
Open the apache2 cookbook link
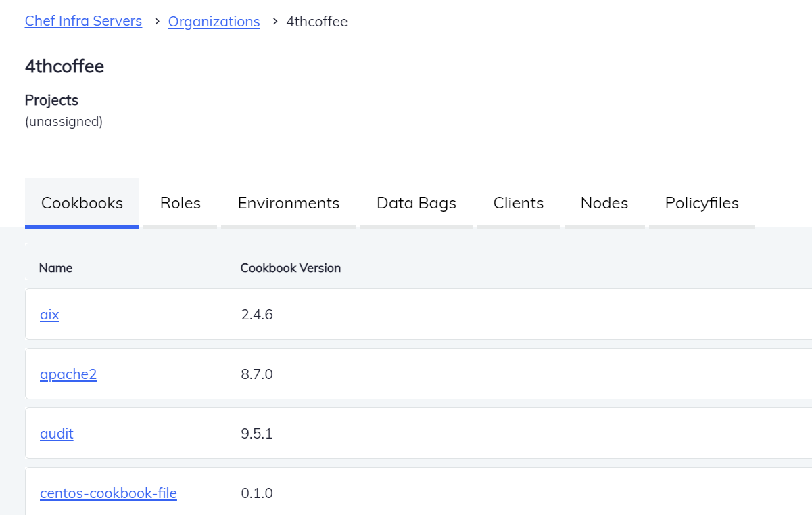[x=68, y=374]
